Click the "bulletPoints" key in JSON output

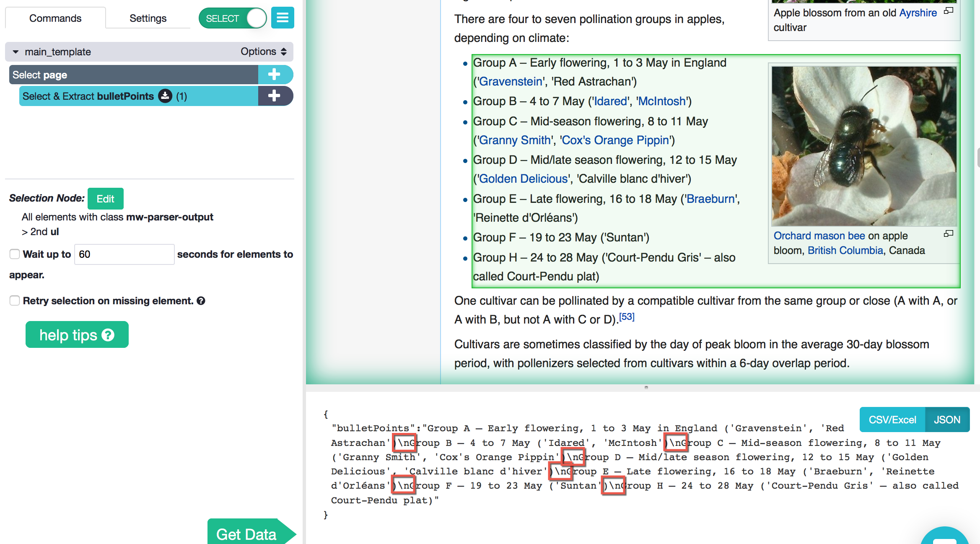373,428
